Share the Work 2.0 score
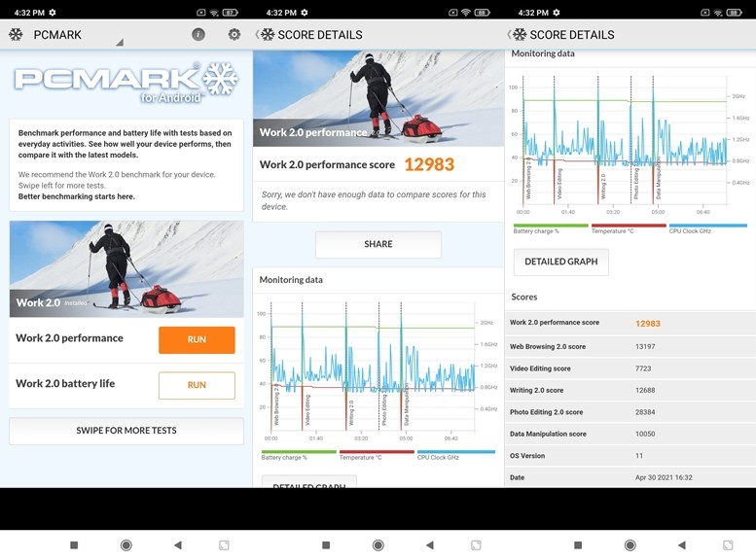This screenshot has width=756, height=560. click(378, 244)
